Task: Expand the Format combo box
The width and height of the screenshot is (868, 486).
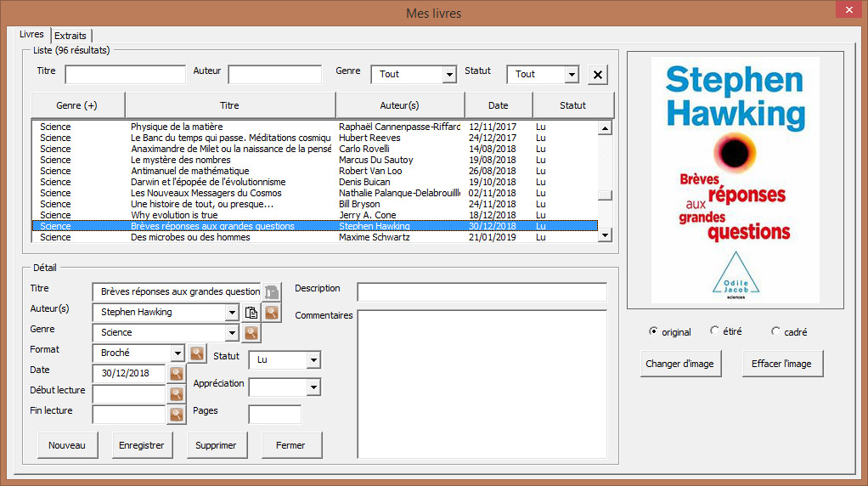Action: [178, 353]
